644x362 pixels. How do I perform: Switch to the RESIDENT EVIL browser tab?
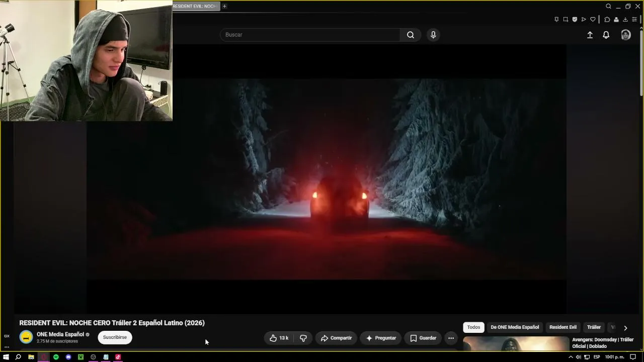(x=196, y=6)
